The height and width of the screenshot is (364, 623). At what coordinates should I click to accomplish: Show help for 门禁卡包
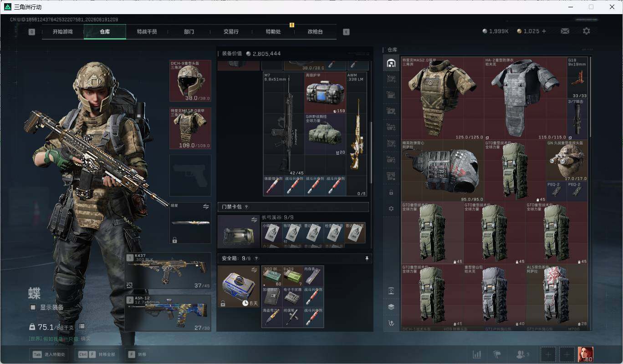[x=246, y=207]
